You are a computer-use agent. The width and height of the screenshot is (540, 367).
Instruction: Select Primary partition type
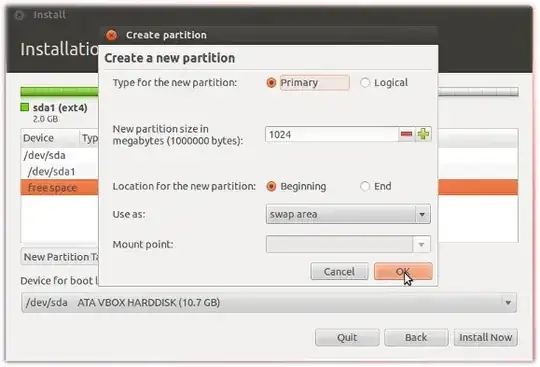point(271,83)
